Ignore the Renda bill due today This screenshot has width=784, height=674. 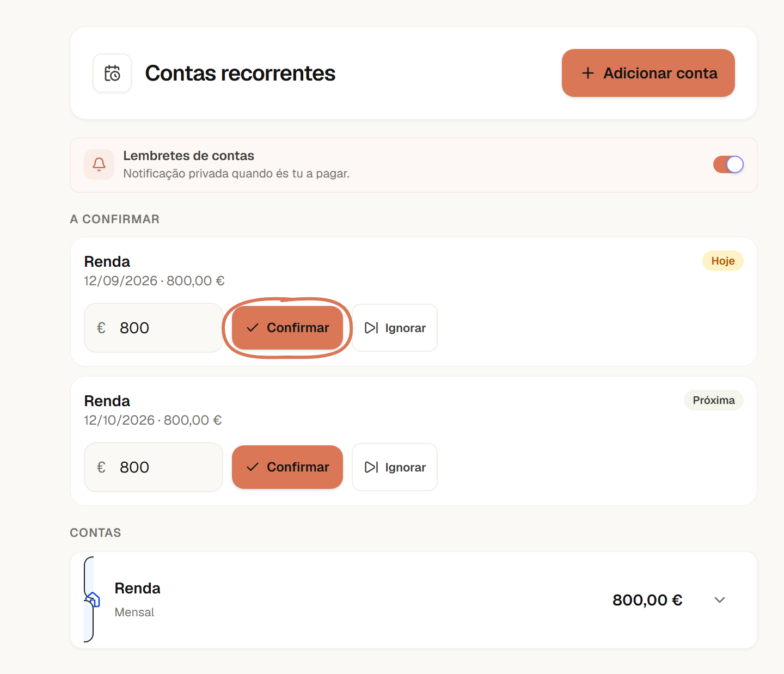coord(395,328)
